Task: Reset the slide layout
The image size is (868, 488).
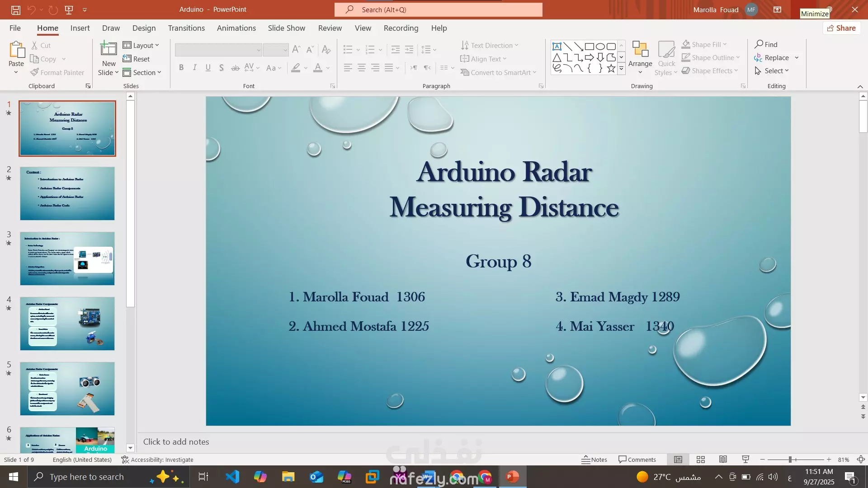Action: tap(136, 59)
